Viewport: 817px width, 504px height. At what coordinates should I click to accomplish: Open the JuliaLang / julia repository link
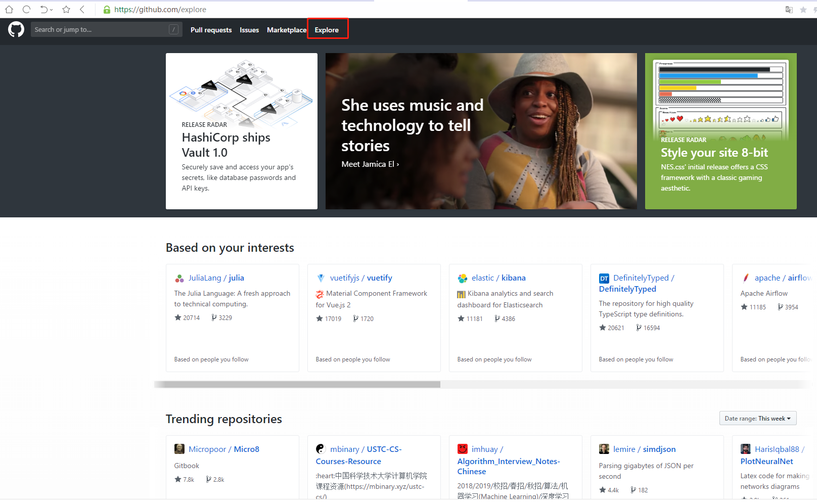[x=216, y=278]
